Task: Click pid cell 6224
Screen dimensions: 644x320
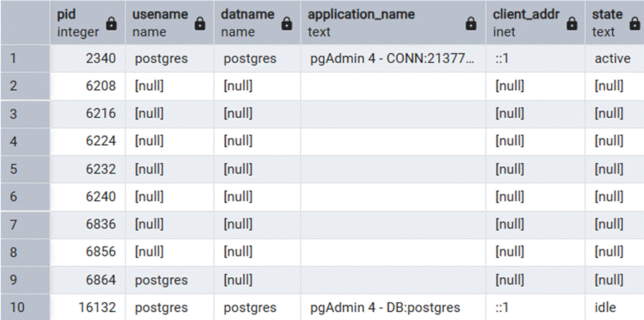Action: [88, 141]
